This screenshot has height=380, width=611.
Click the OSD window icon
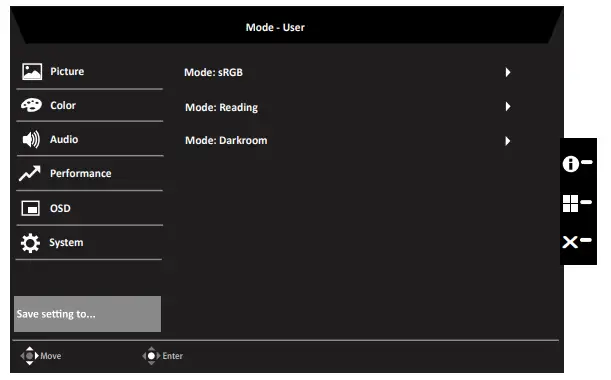click(30, 208)
